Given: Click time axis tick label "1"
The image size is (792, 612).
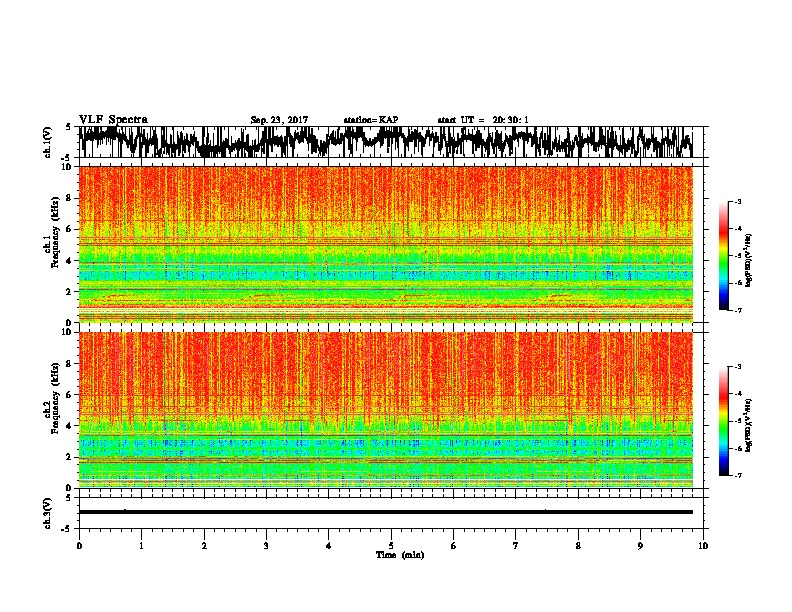Looking at the screenshot, I should 141,546.
